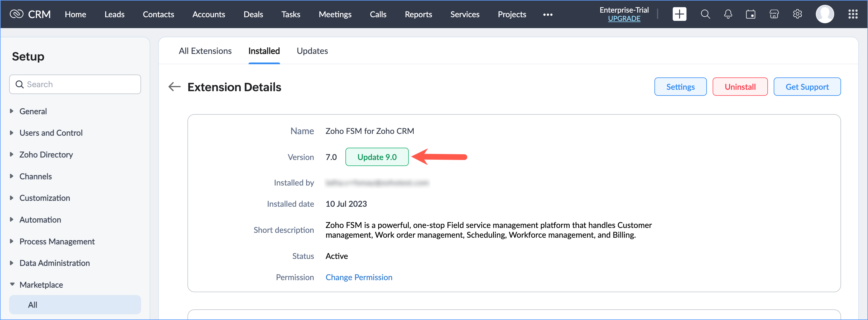Open the Change Permission link
The width and height of the screenshot is (868, 320).
point(359,277)
